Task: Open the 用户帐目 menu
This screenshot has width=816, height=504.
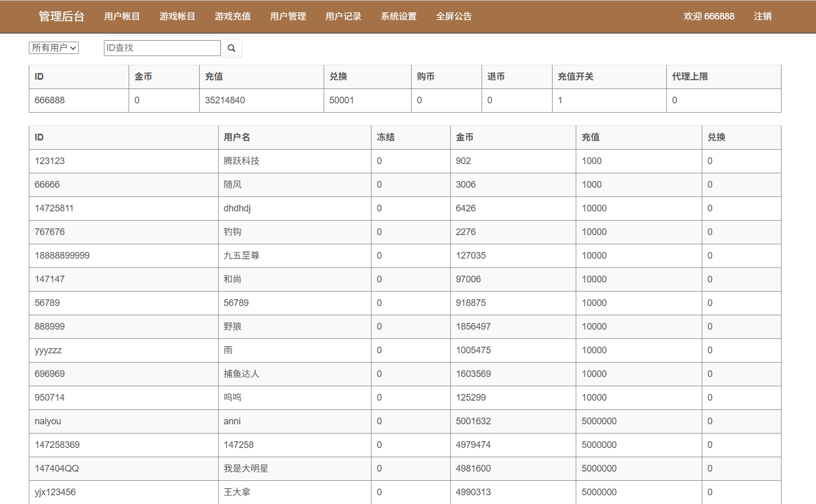Action: (122, 16)
